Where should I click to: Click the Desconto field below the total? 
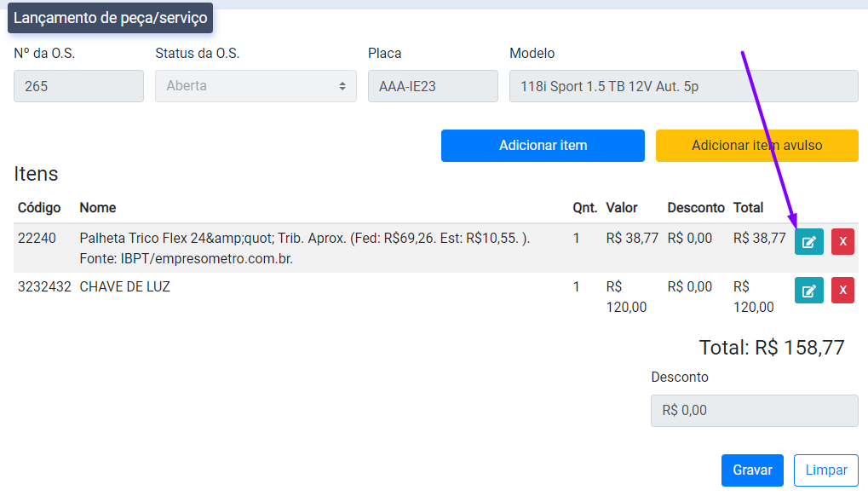[x=754, y=410]
